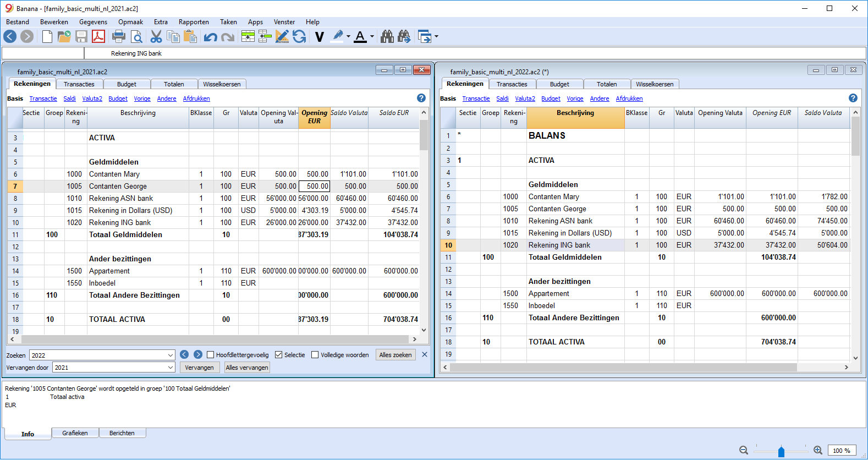Viewport: 868px width, 460px height.
Task: Click the Alles zoeken button
Action: [x=395, y=355]
